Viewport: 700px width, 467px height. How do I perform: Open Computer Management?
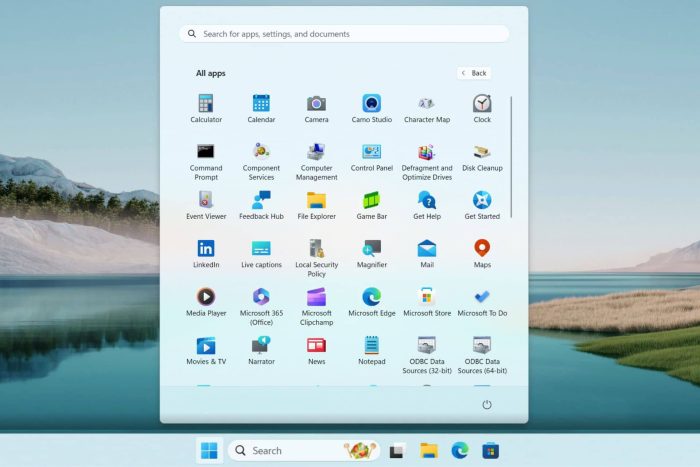coord(316,162)
